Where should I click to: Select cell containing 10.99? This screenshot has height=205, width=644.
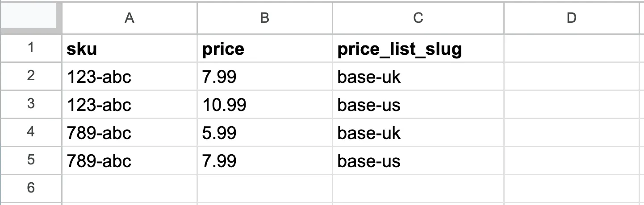click(x=264, y=104)
